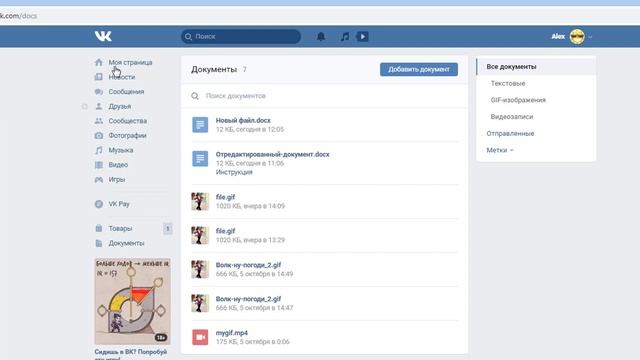
Task: Open the notifications bell icon
Action: pyautogui.click(x=321, y=37)
